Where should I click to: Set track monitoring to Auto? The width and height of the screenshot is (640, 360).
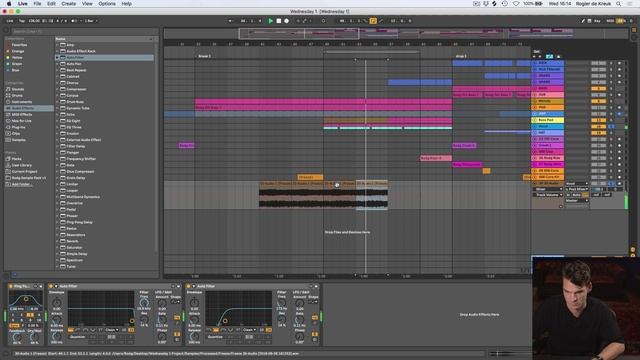tap(577, 195)
